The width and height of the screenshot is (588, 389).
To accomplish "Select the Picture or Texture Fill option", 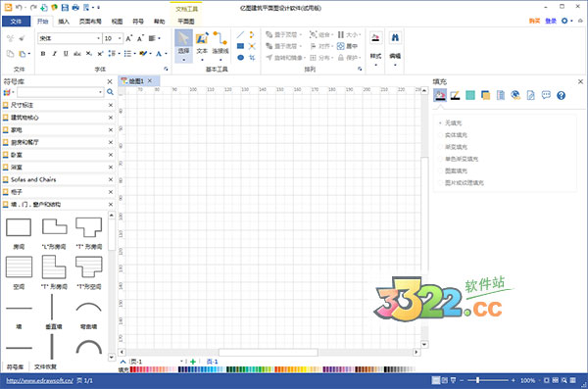I will point(462,183).
